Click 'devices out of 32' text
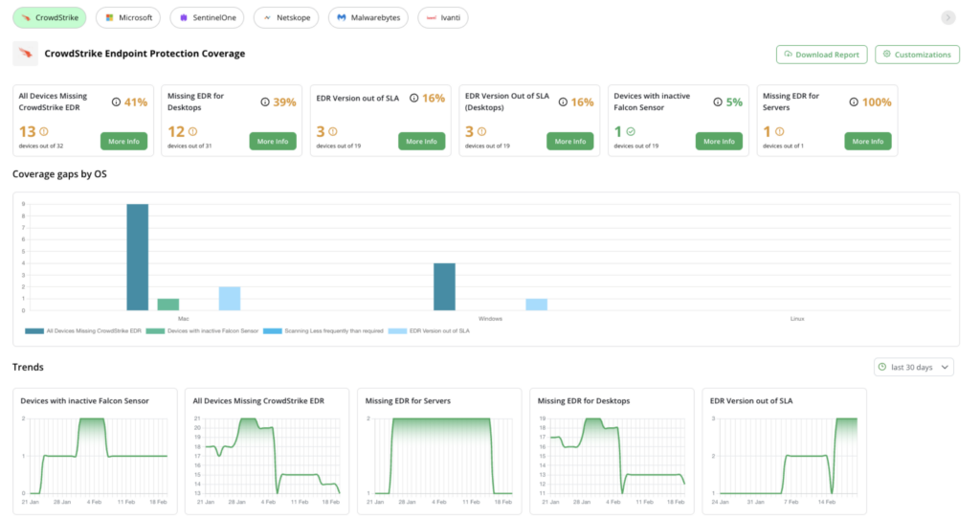980x520 pixels. [40, 146]
